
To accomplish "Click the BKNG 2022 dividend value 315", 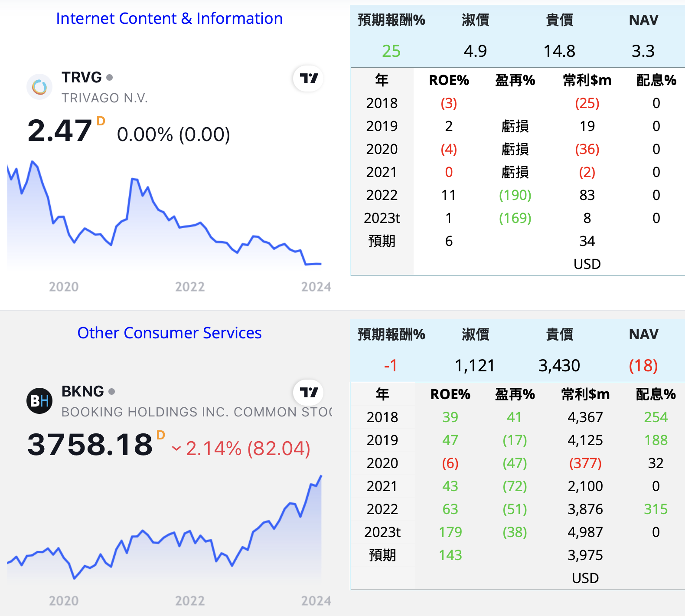I will tap(656, 509).
